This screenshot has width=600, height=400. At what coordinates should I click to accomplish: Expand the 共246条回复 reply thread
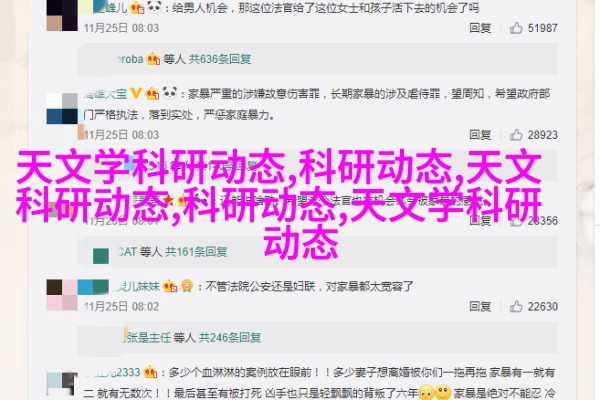click(x=230, y=337)
